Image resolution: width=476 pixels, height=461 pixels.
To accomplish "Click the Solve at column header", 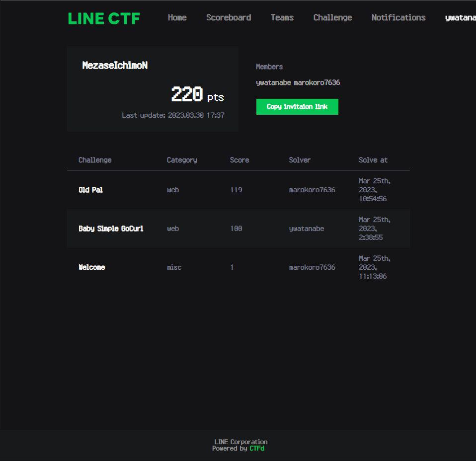I will (373, 160).
